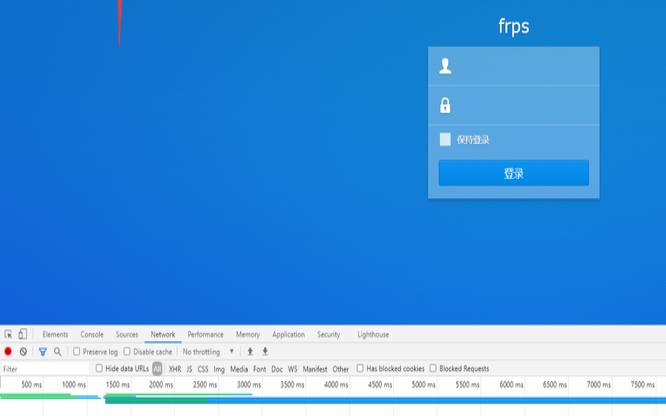Open the Performance tab

tap(206, 334)
